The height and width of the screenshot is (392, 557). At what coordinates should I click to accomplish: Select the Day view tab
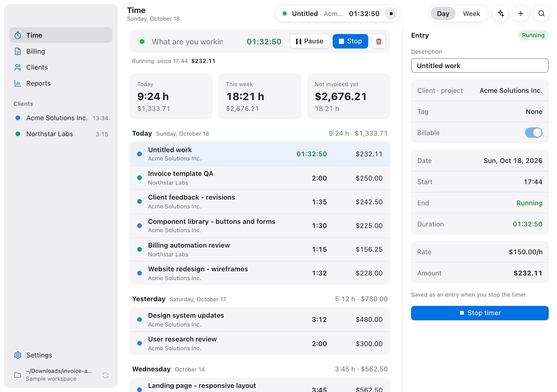[x=443, y=13]
